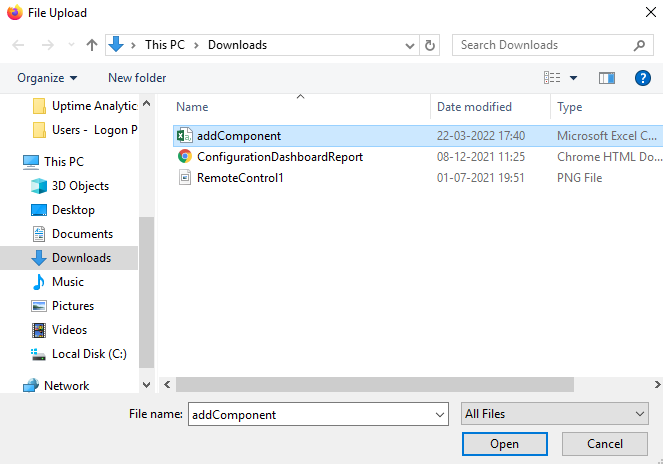
Task: Click the 3D Objects cube icon
Action: click(39, 186)
